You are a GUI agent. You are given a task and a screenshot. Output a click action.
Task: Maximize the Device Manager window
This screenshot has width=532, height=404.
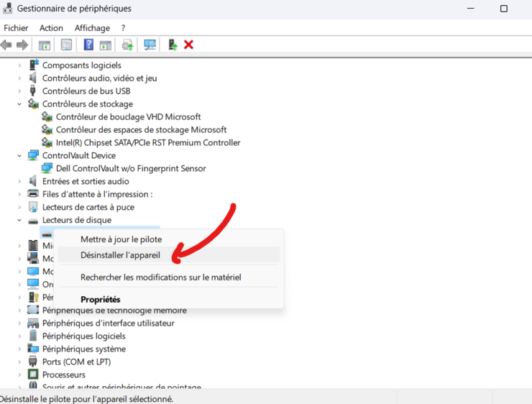tap(504, 9)
